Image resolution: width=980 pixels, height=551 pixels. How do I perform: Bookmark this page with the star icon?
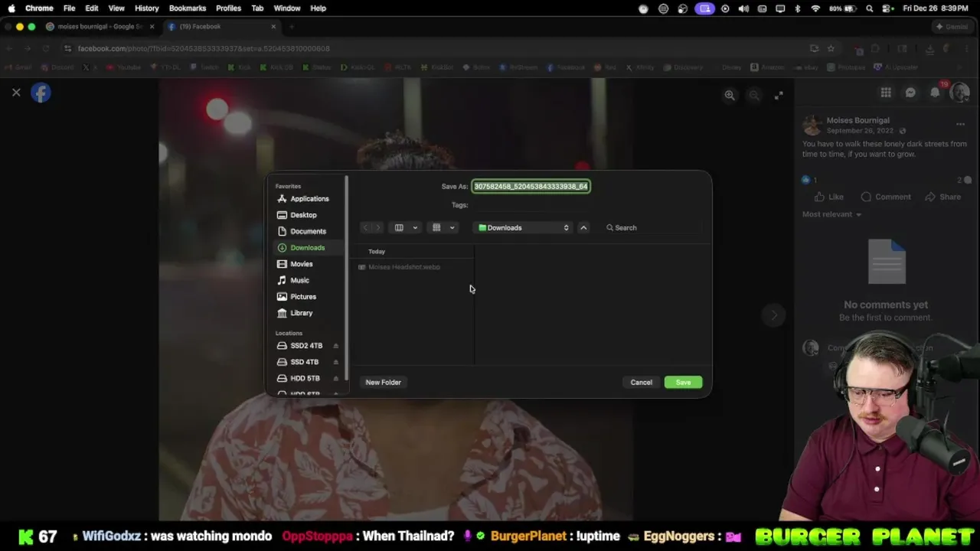tap(831, 48)
